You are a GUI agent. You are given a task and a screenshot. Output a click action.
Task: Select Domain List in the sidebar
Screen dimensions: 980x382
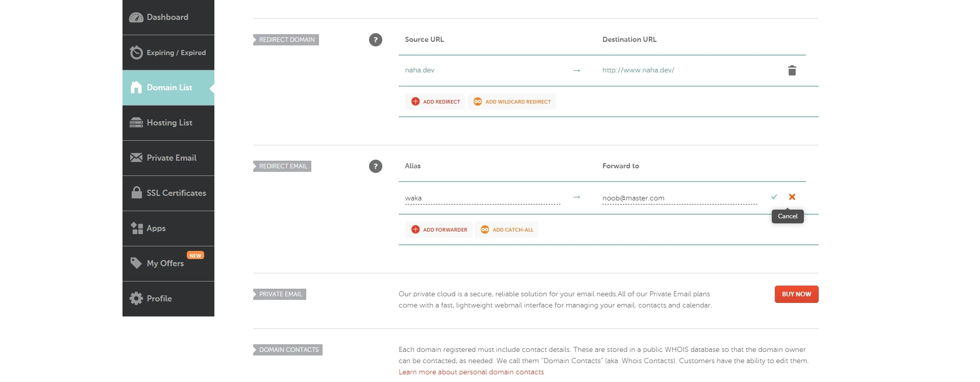pos(168,88)
